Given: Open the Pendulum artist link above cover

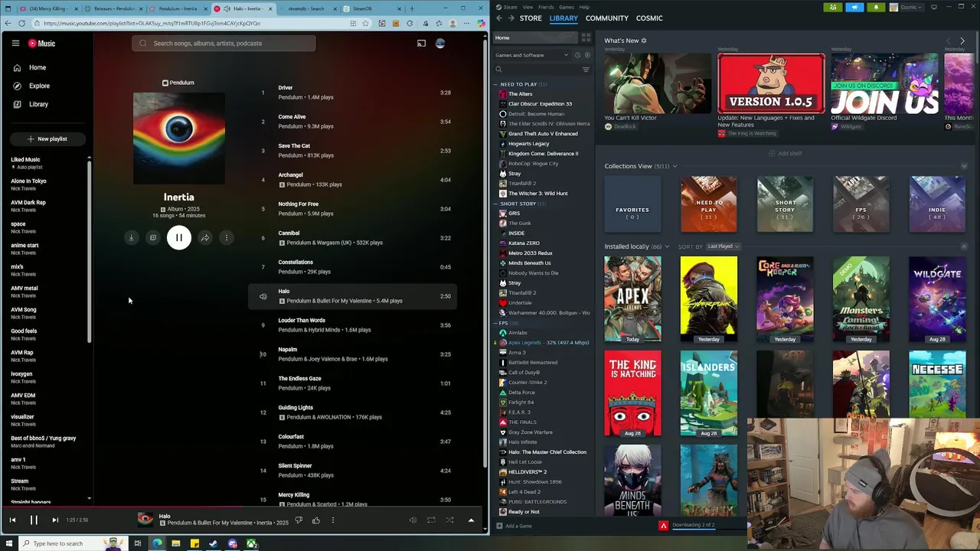Looking at the screenshot, I should tap(178, 83).
